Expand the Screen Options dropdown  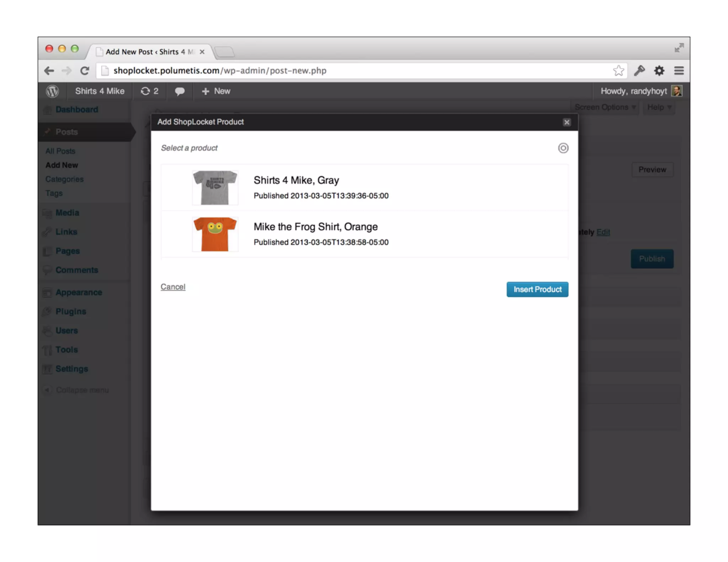[605, 107]
